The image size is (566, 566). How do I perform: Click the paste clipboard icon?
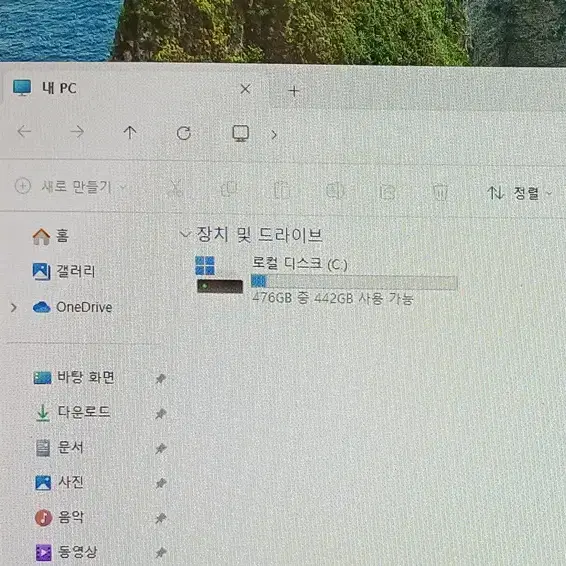282,190
